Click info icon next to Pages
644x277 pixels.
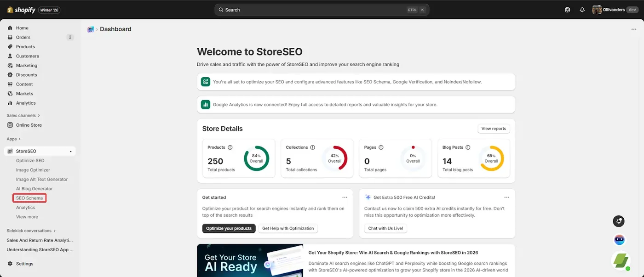(381, 147)
